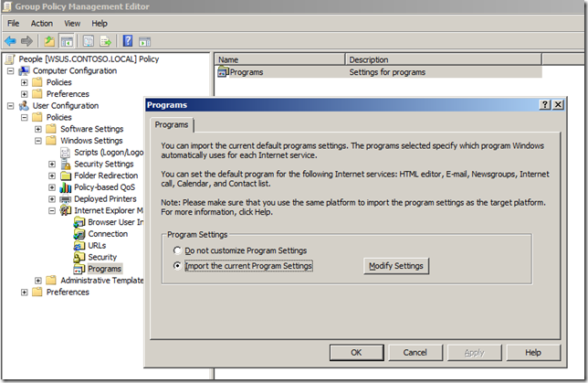Expand the Administrative Templates node
The image size is (588, 383).
38,281
